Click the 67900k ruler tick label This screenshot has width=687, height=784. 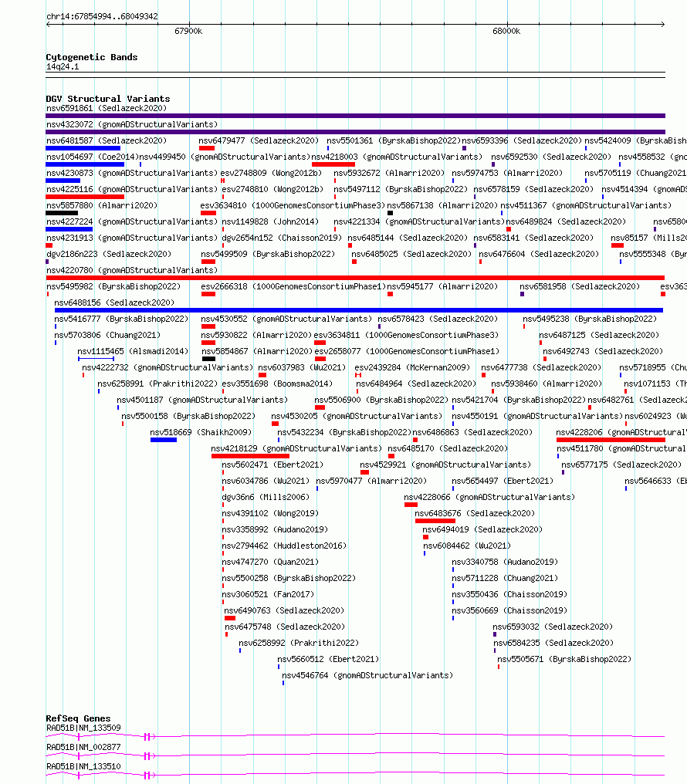pos(188,31)
